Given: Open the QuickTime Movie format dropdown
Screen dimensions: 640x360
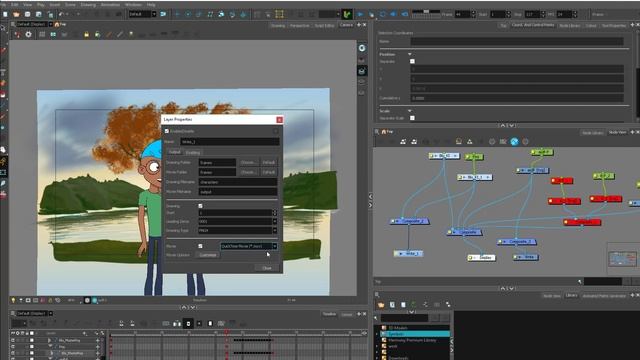Looking at the screenshot, I should click(x=249, y=246).
